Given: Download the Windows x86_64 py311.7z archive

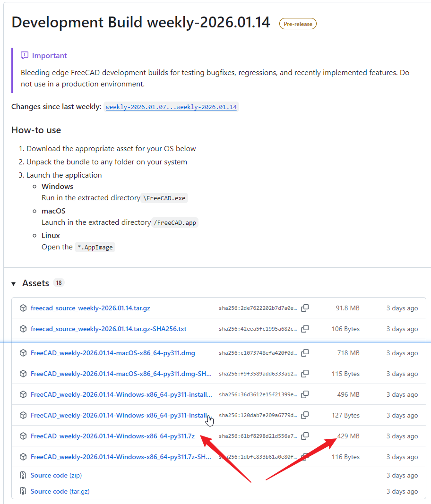Looking at the screenshot, I should 112,436.
